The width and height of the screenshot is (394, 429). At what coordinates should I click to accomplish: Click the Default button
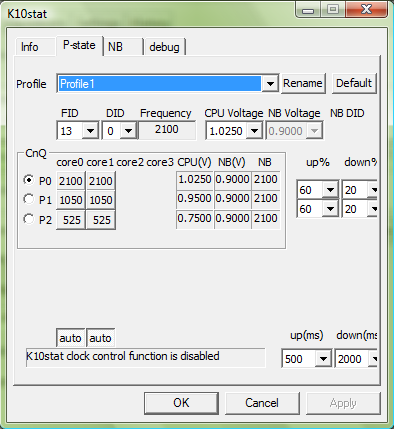354,83
